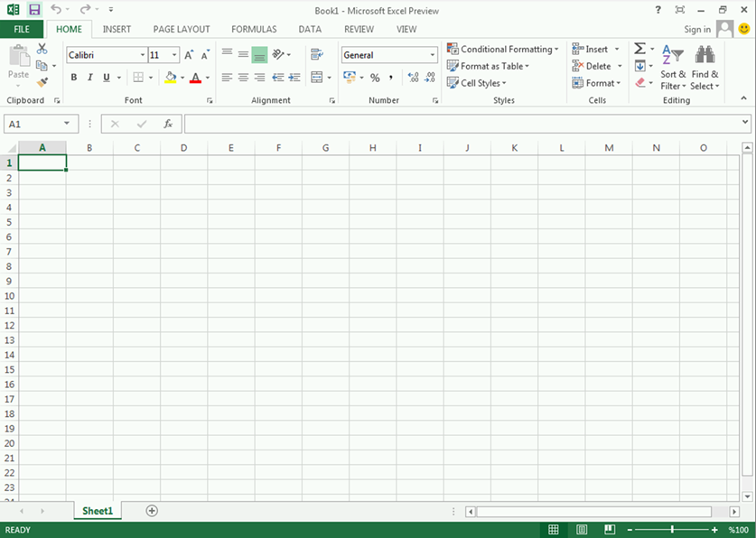
Task: Switch to the PAGE LAYOUT tab
Action: click(182, 29)
